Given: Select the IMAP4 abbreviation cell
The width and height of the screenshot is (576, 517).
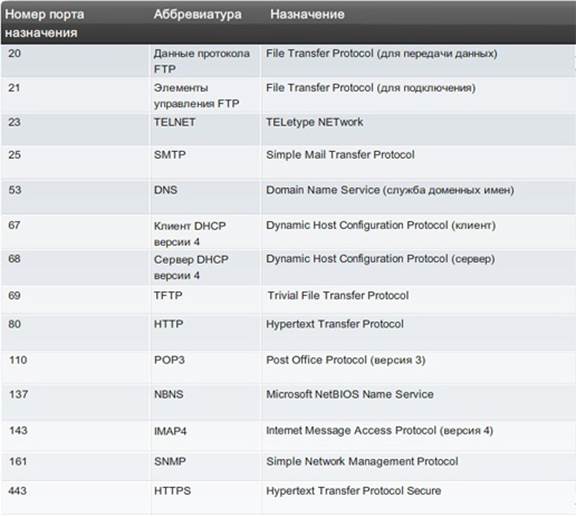Looking at the screenshot, I should click(206, 436).
